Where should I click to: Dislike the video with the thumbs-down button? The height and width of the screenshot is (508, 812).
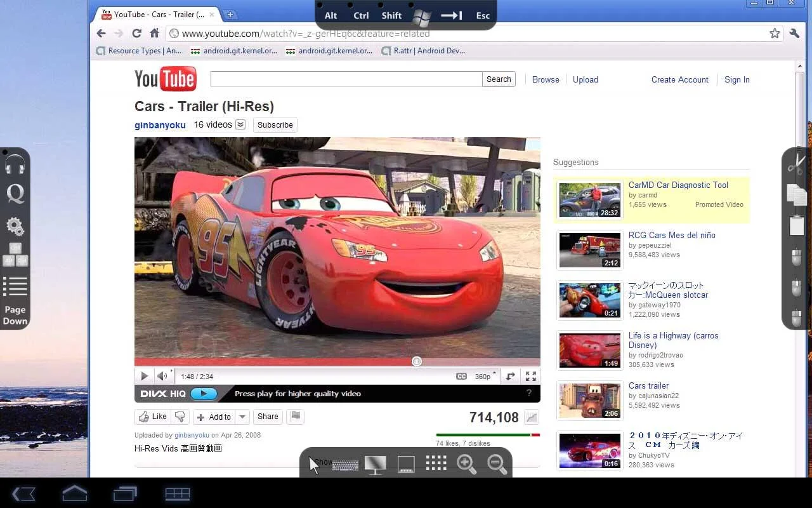(x=180, y=417)
